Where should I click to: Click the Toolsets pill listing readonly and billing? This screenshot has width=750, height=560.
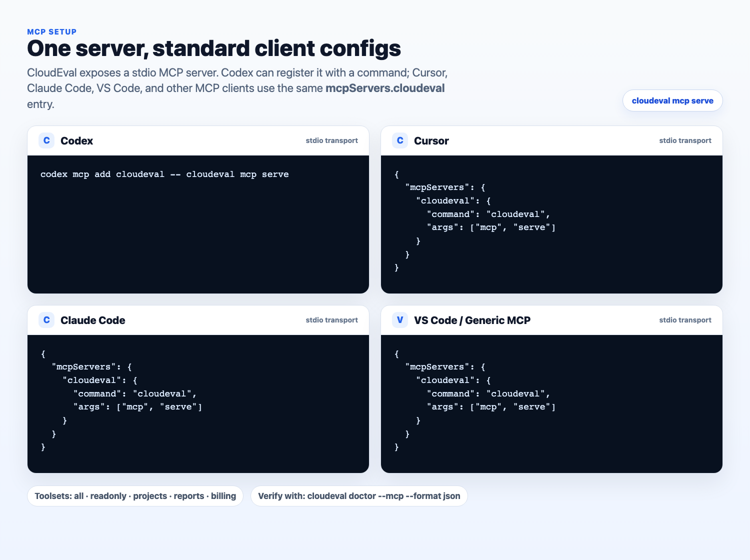tap(135, 496)
